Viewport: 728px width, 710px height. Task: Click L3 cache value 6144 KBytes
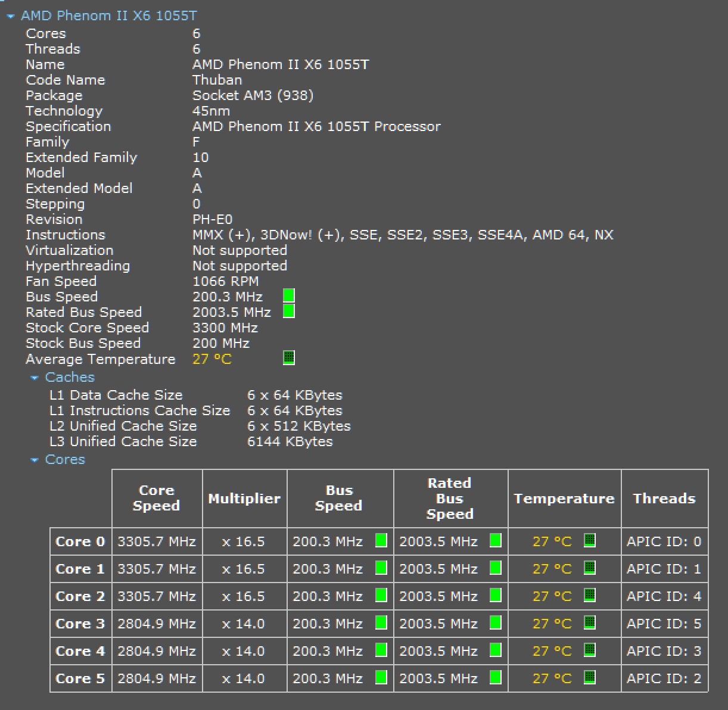tap(290, 441)
